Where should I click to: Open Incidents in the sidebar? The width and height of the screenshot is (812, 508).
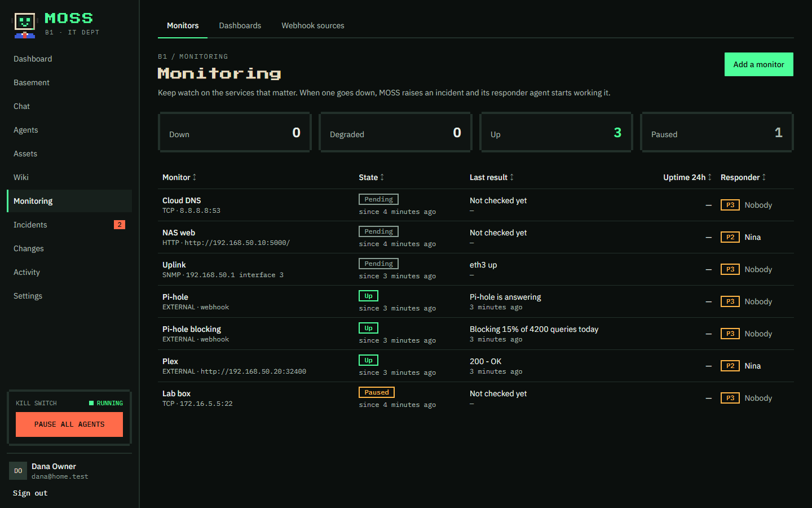point(69,225)
